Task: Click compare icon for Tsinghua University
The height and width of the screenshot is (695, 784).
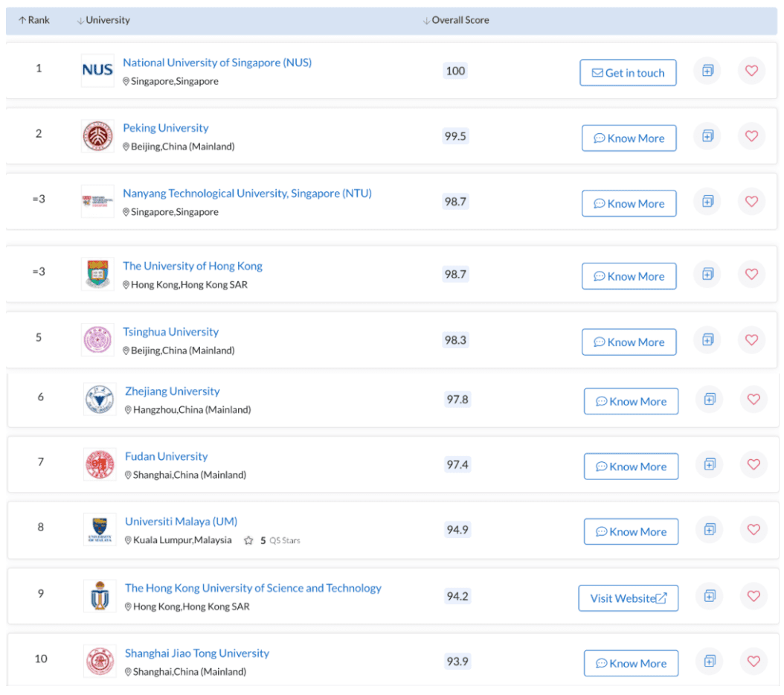Action: click(x=707, y=340)
